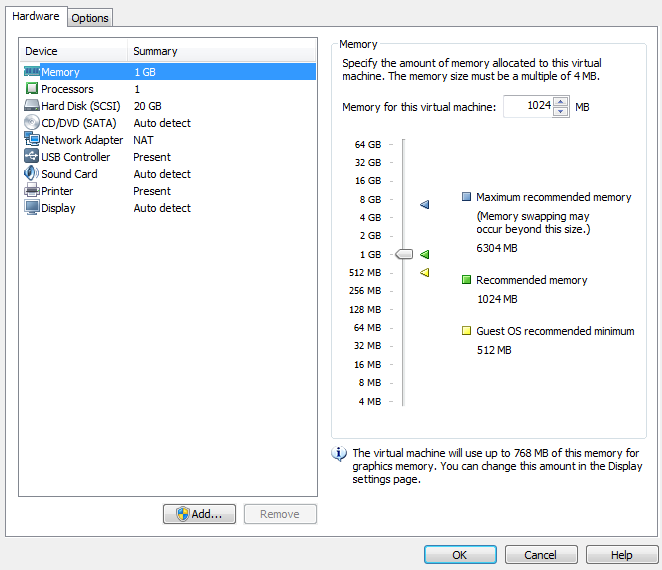Image resolution: width=662 pixels, height=570 pixels.
Task: Click the memory slider thumb at 1 GB
Action: coord(404,254)
